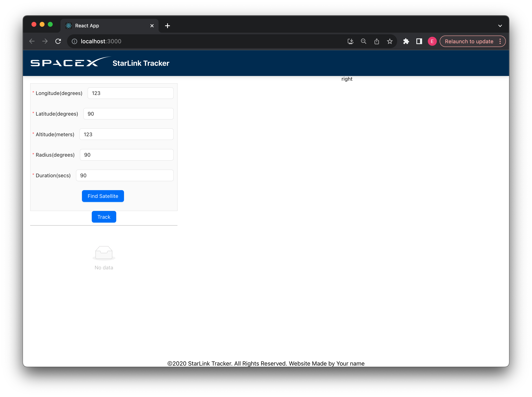
Task: Click the browser profile avatar icon
Action: pos(432,41)
